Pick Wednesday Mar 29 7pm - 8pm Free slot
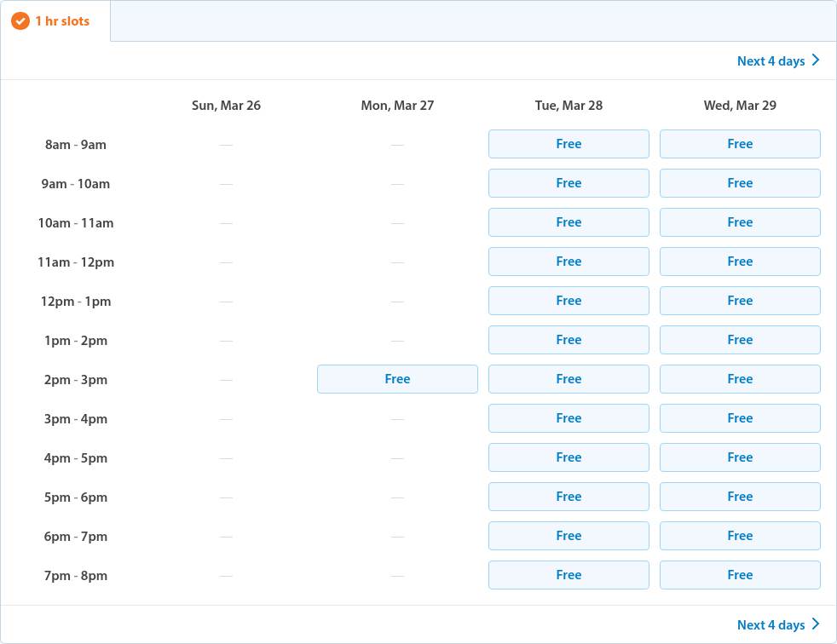This screenshot has height=644, width=837. click(x=740, y=575)
